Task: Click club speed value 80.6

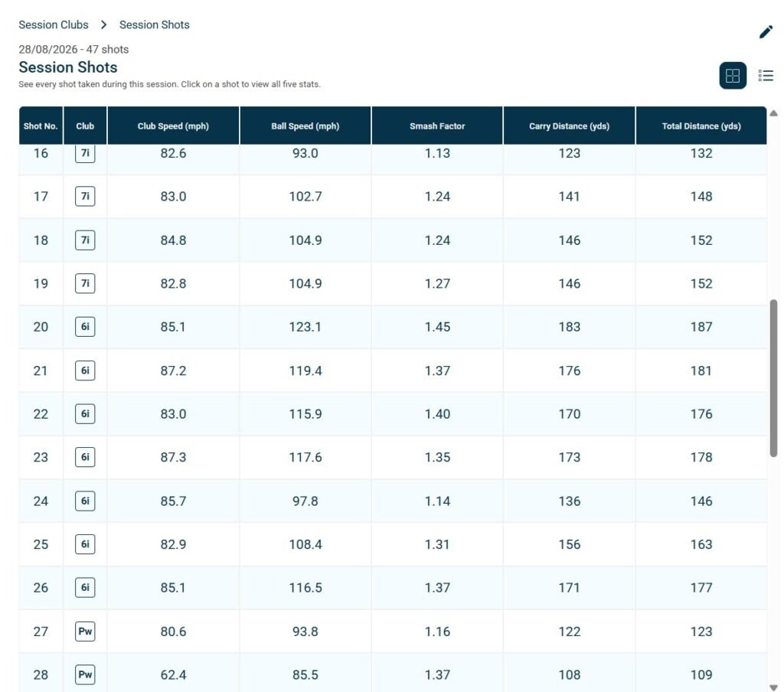Action: click(x=173, y=632)
